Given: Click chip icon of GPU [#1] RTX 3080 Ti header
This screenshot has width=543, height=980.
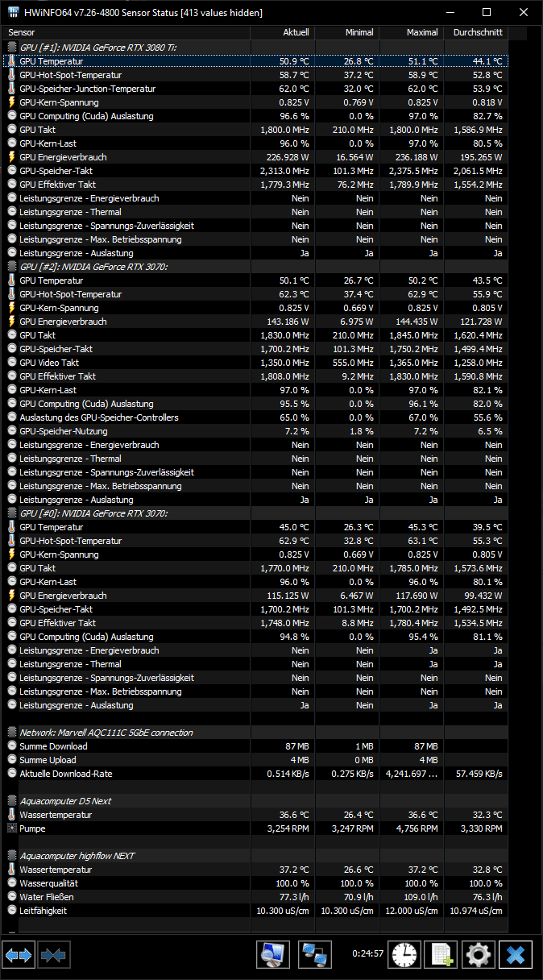Looking at the screenshot, I should click(x=12, y=48).
